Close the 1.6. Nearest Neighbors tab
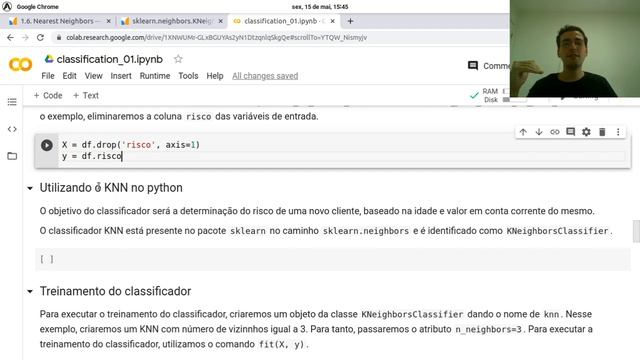 pyautogui.click(x=108, y=21)
